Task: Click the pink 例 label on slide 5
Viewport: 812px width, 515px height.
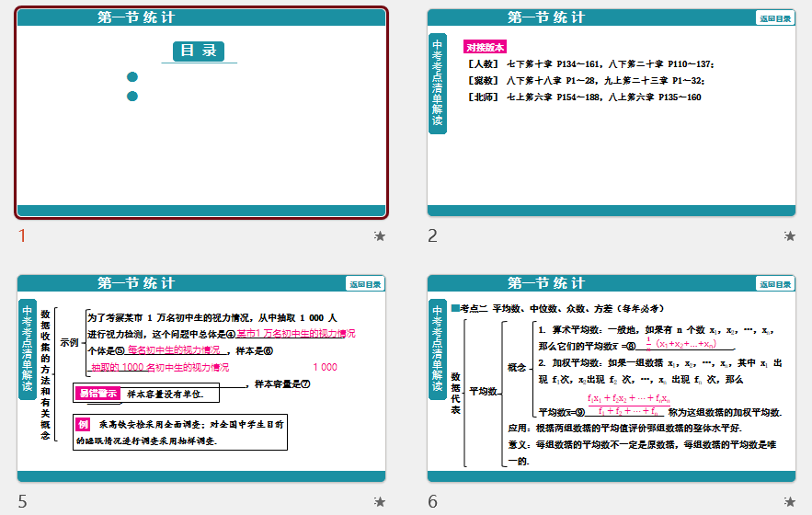Action: click(83, 424)
